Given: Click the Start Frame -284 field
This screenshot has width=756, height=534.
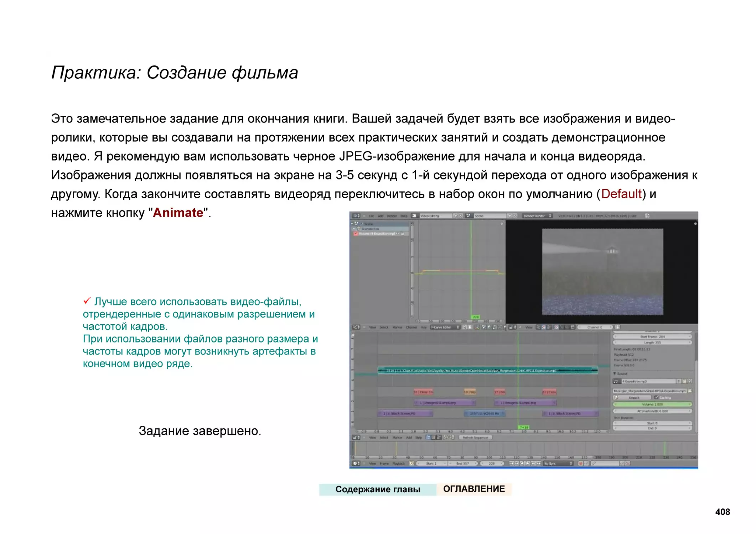Looking at the screenshot, I should tap(652, 336).
